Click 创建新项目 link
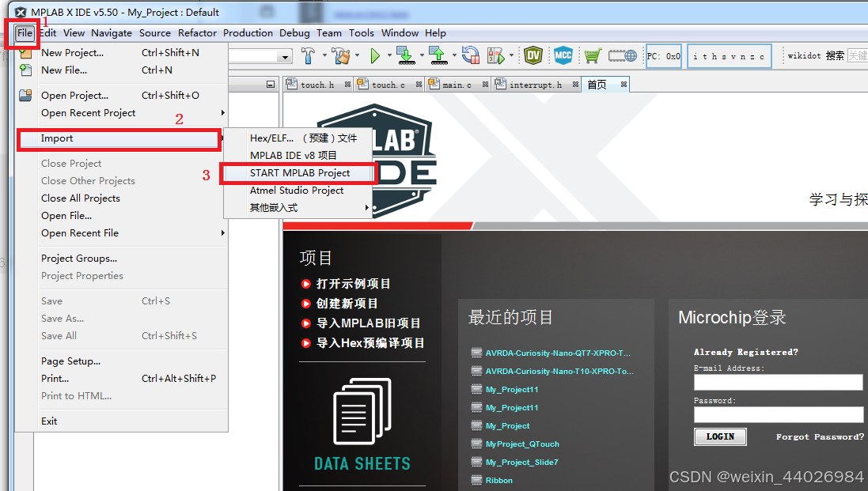Image resolution: width=868 pixels, height=491 pixels. tap(347, 304)
